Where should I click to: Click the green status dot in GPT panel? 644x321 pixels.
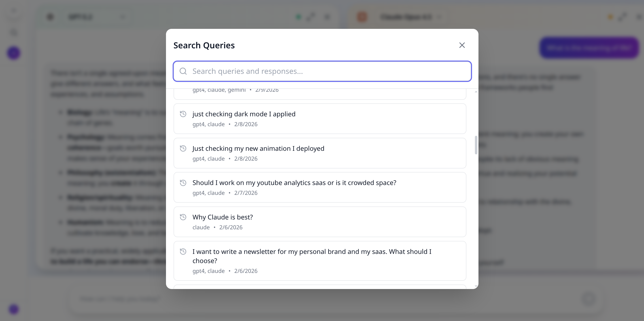coord(298,17)
